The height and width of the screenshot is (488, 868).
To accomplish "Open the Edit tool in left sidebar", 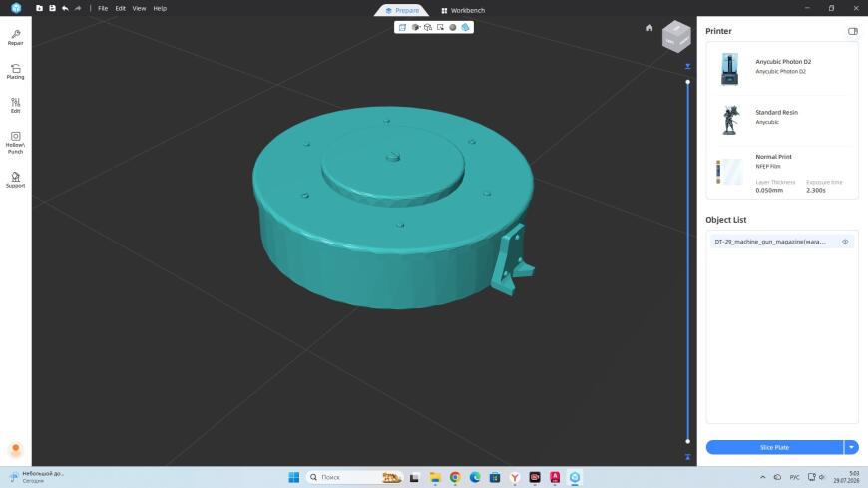I will click(16, 105).
